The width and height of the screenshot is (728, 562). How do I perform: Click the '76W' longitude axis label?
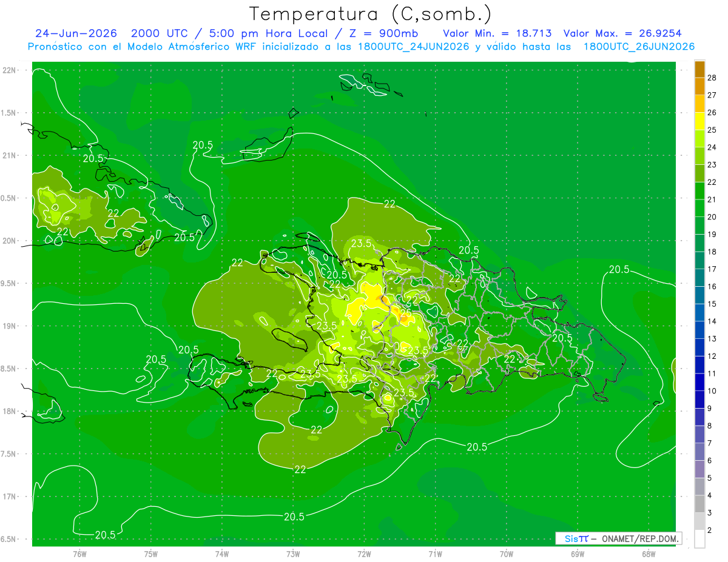pyautogui.click(x=79, y=554)
